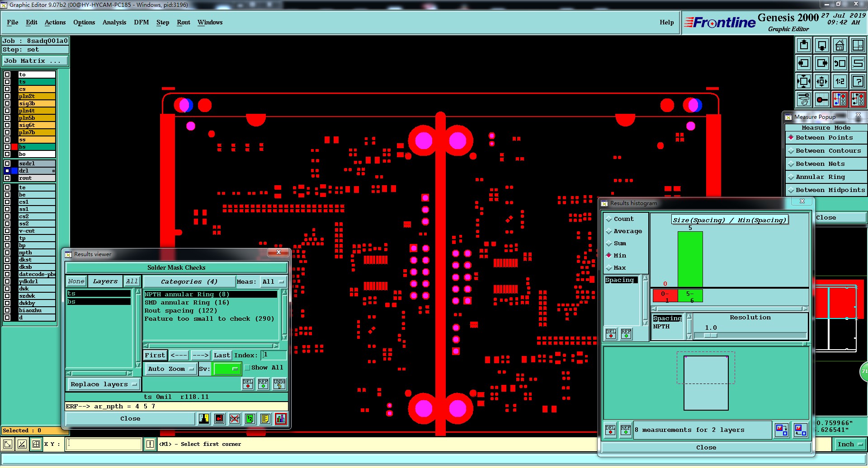Click the green 12 numbering icon
The image size is (868, 468).
[x=250, y=419]
